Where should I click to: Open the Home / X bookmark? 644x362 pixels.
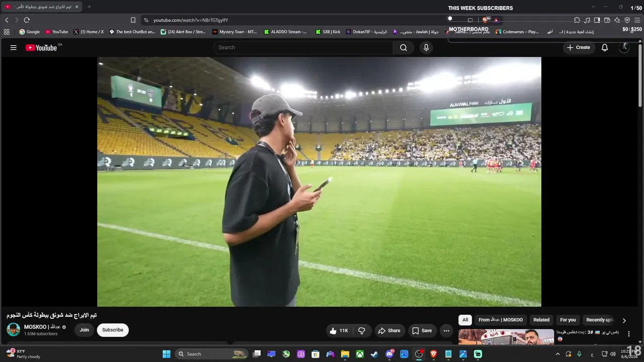click(89, 32)
